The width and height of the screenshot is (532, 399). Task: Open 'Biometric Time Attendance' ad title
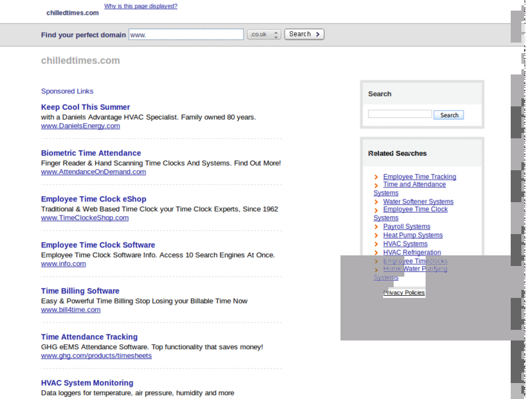coord(91,153)
